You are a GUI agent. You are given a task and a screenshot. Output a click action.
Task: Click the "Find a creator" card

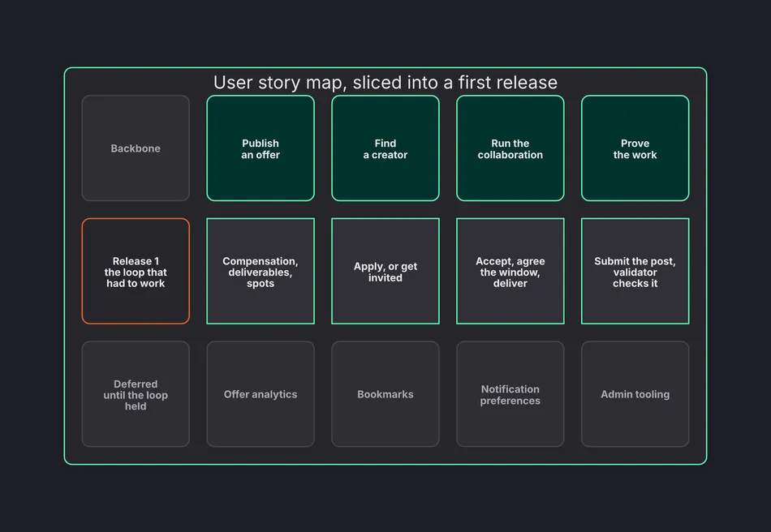(x=385, y=148)
